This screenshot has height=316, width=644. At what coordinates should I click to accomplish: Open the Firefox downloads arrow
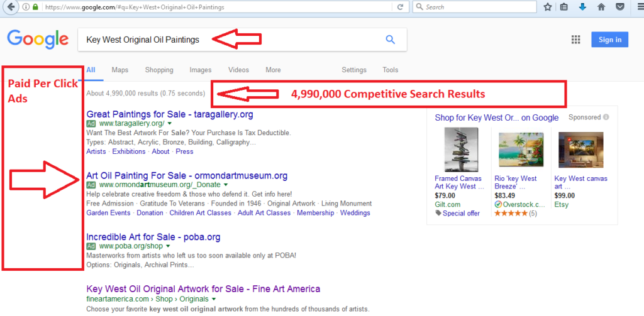(x=582, y=8)
